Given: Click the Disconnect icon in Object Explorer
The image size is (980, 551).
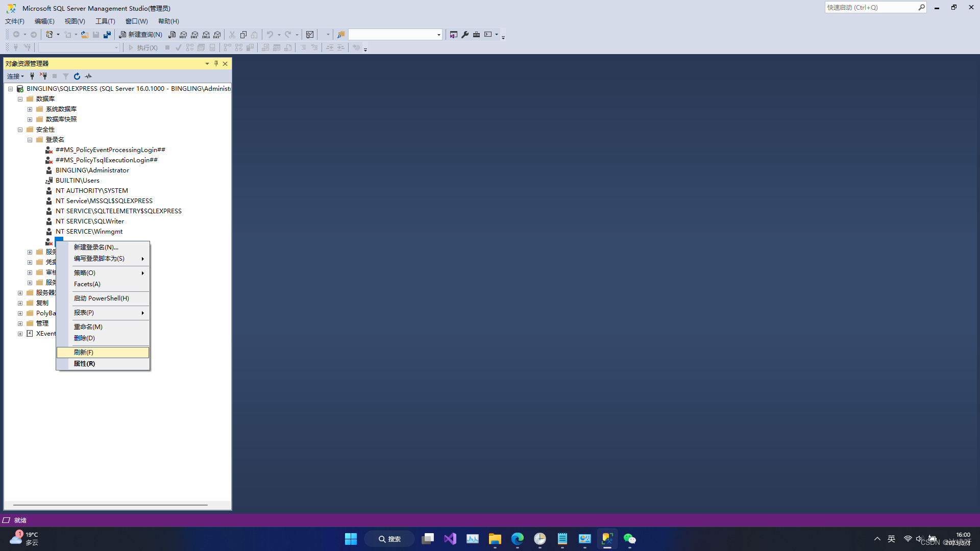Looking at the screenshot, I should [43, 76].
